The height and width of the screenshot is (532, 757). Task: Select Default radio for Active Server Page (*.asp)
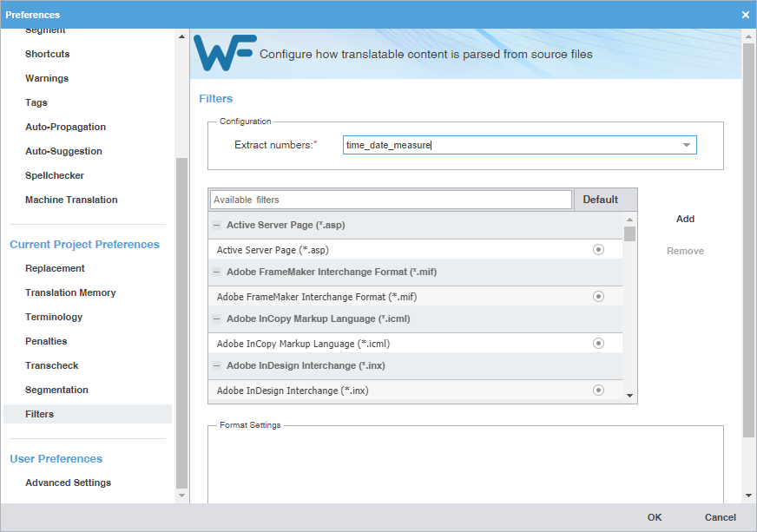pos(598,249)
